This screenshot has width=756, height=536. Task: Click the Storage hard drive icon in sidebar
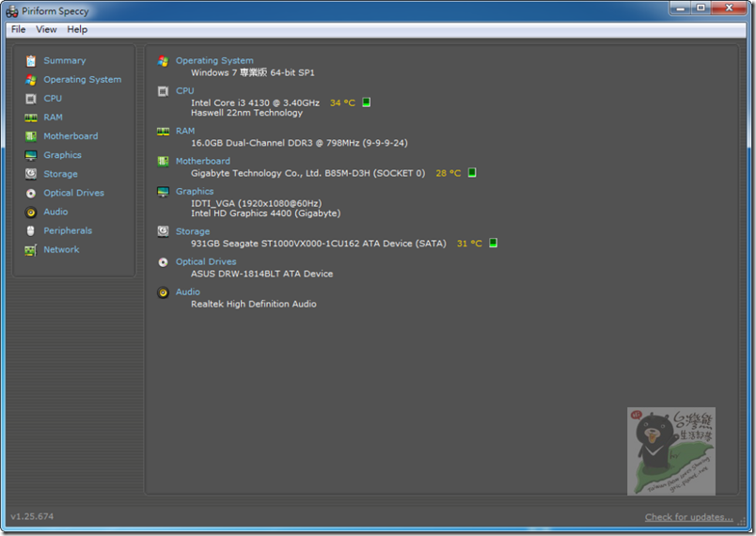pos(31,174)
